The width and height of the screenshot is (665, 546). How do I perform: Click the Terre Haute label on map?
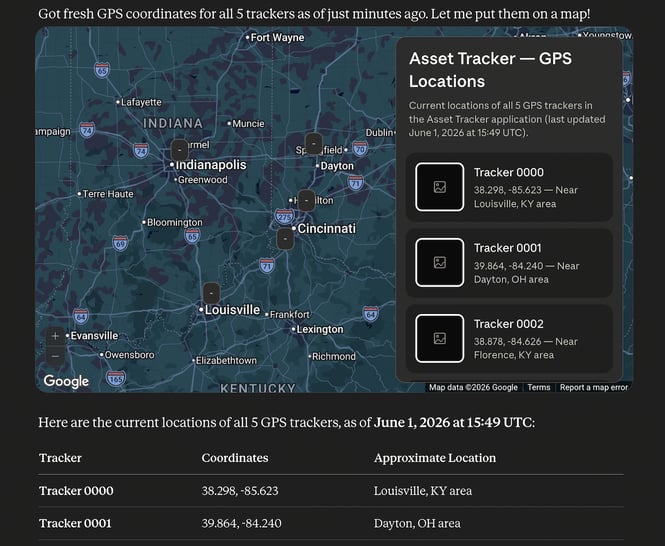[x=108, y=194]
